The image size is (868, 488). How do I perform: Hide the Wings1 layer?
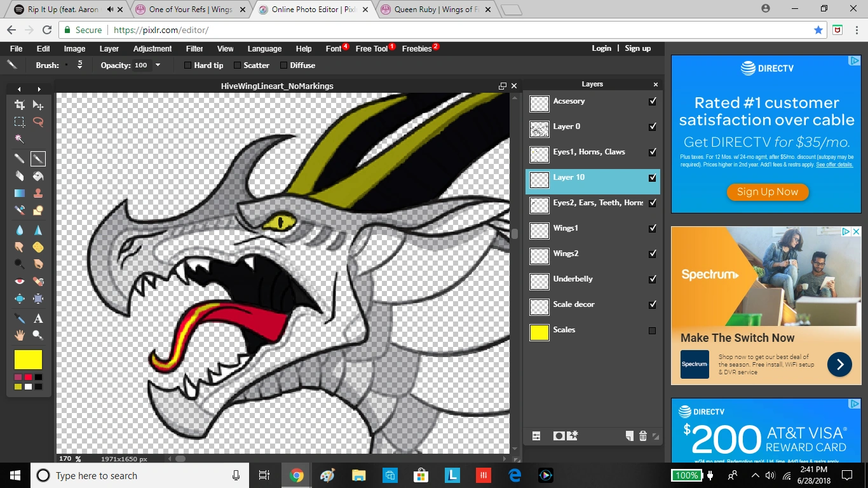pos(652,229)
